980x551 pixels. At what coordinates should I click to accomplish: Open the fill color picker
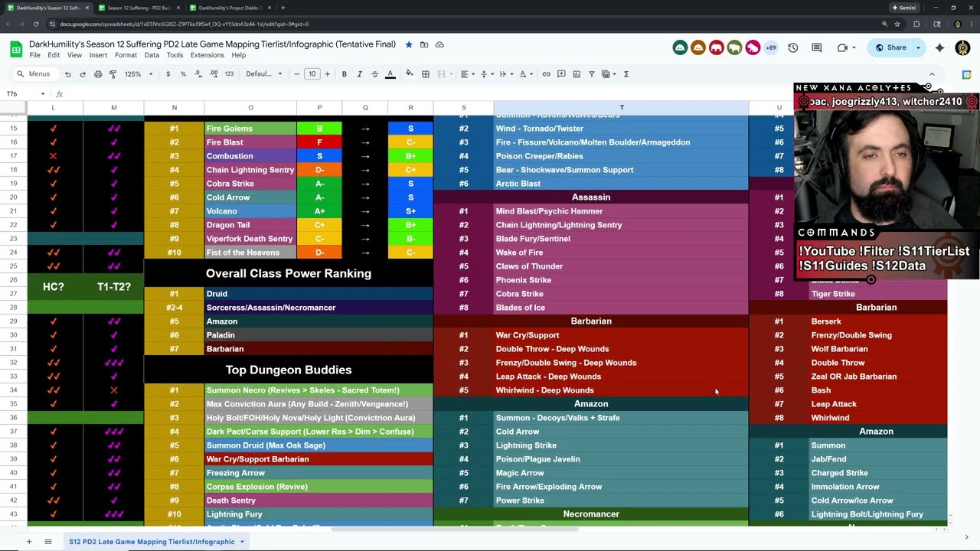(409, 74)
